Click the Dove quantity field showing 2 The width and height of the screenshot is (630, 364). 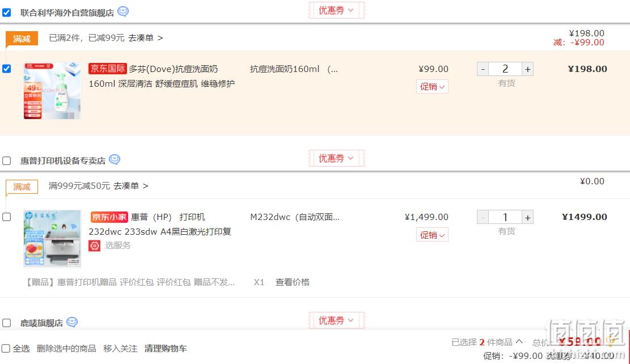(x=505, y=69)
